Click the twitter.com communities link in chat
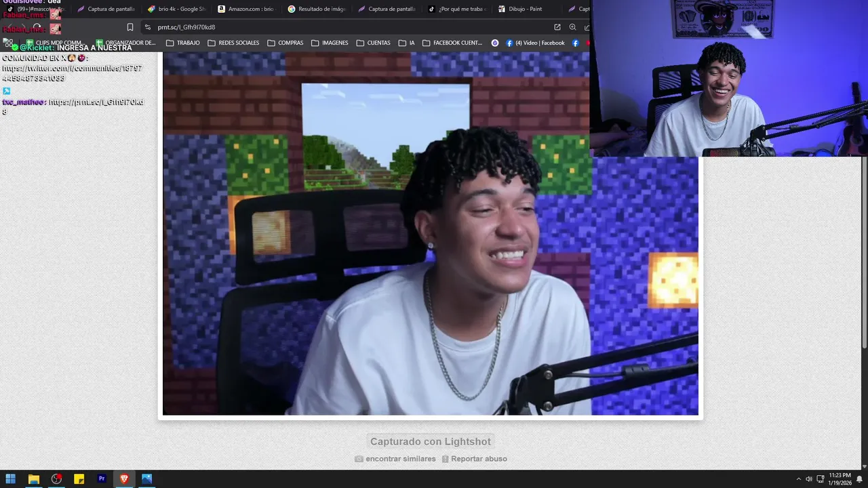This screenshot has height=488, width=868. pyautogui.click(x=72, y=73)
